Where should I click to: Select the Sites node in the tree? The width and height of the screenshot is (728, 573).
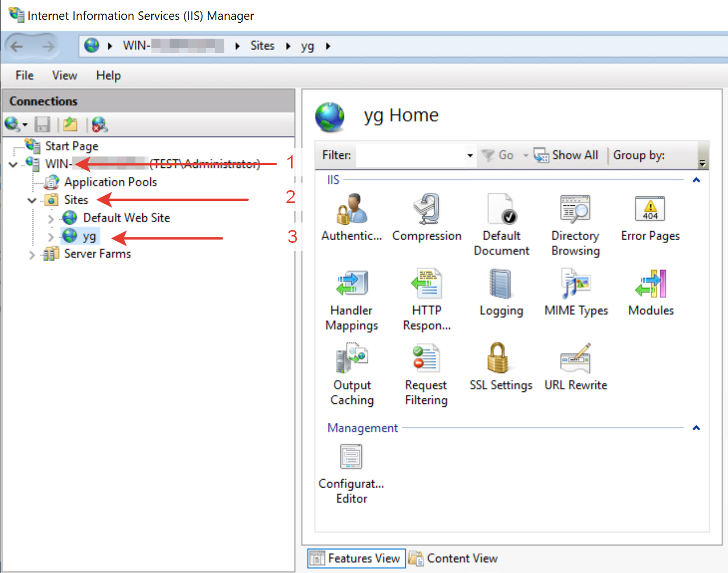[76, 200]
